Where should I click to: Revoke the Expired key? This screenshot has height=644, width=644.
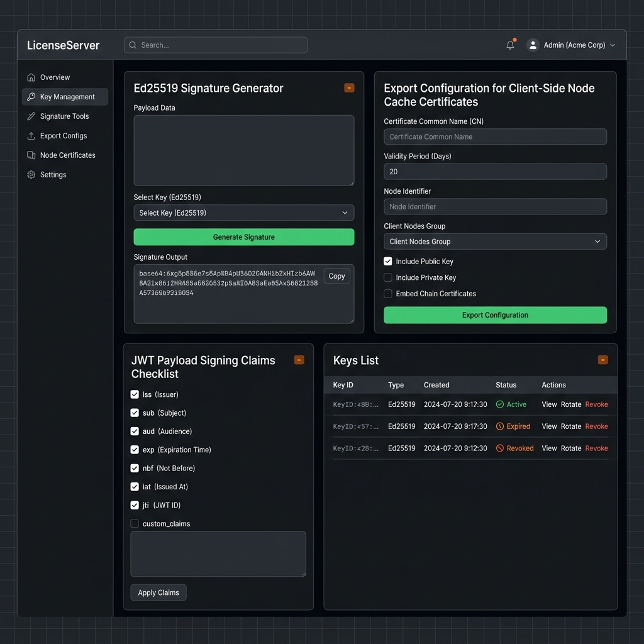pyautogui.click(x=596, y=426)
